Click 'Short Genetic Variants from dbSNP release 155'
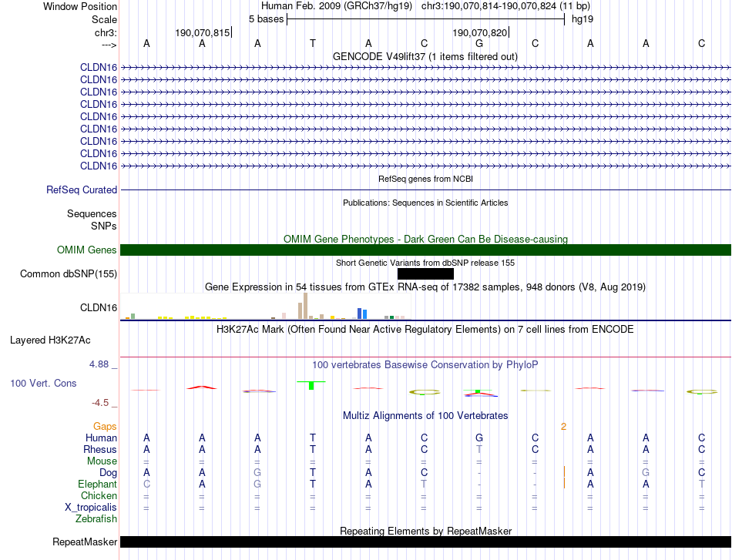Image resolution: width=732 pixels, height=560 pixels. click(425, 263)
